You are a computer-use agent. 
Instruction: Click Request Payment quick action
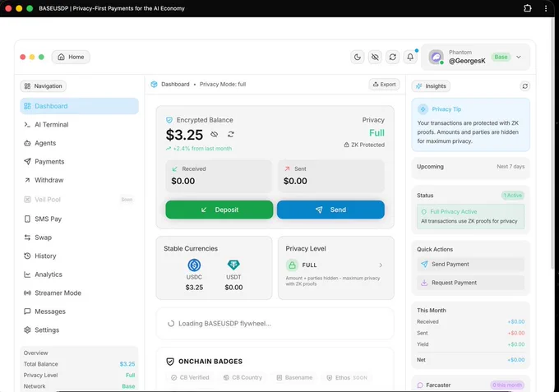point(470,283)
